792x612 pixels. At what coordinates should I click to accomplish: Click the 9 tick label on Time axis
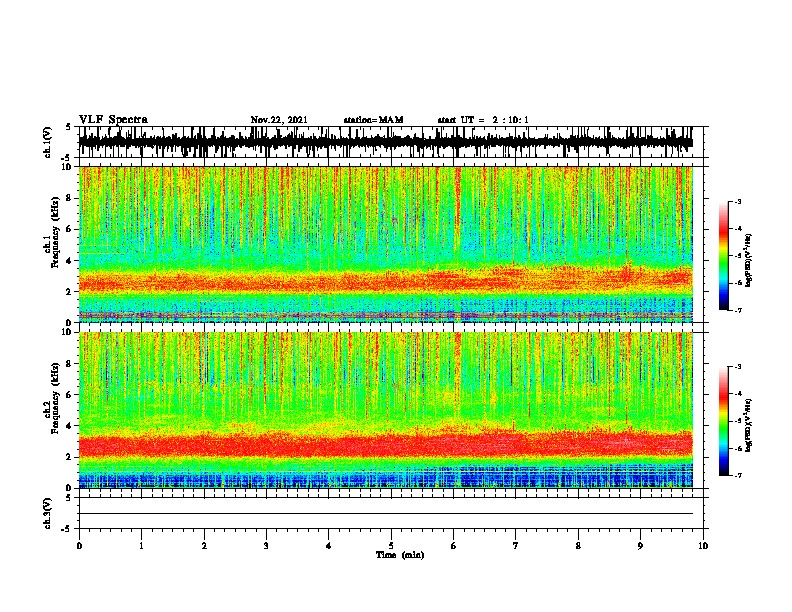pos(640,545)
